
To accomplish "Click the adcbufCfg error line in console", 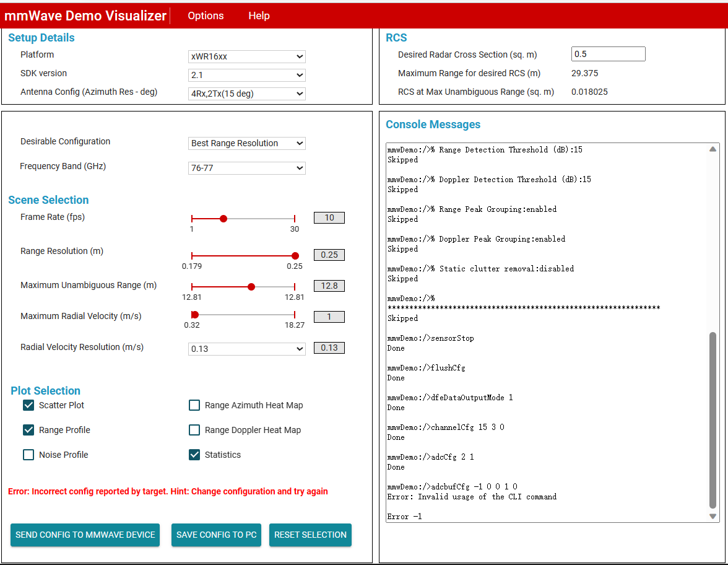I will (452, 486).
